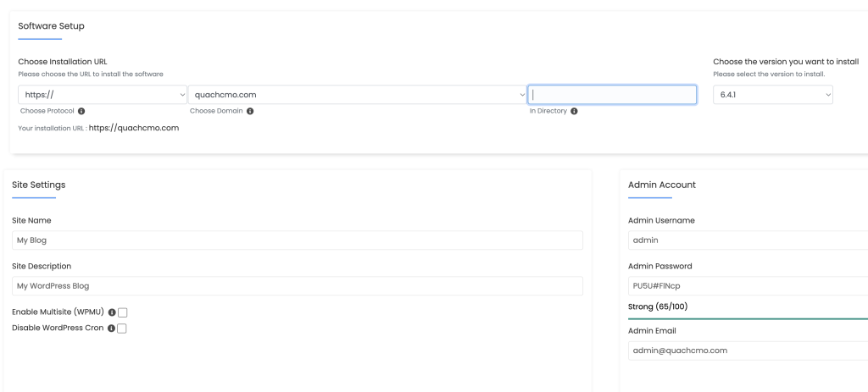Viewport: 868px width, 392px height.
Task: Enable the Multisite (WPMU) checkbox
Action: click(x=123, y=312)
